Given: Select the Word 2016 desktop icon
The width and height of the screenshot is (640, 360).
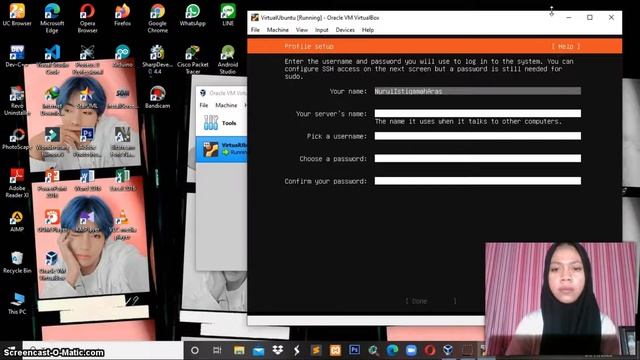Looking at the screenshot, I should coord(87,180).
